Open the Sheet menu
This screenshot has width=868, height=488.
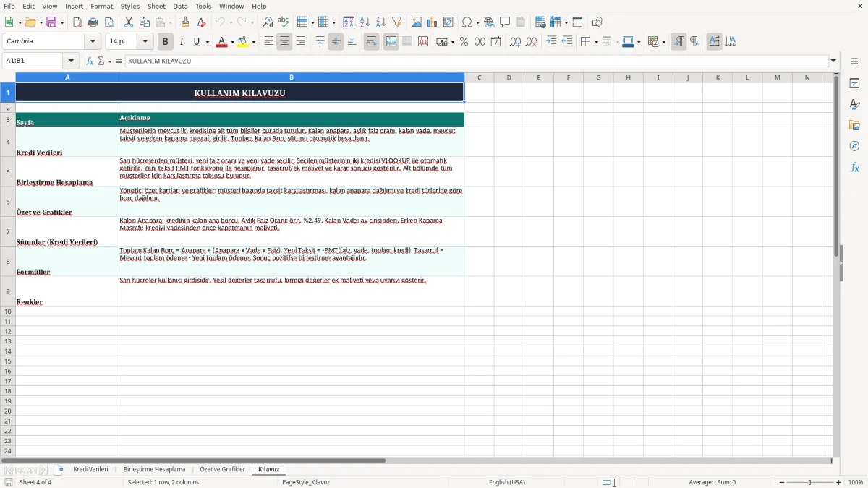point(156,6)
